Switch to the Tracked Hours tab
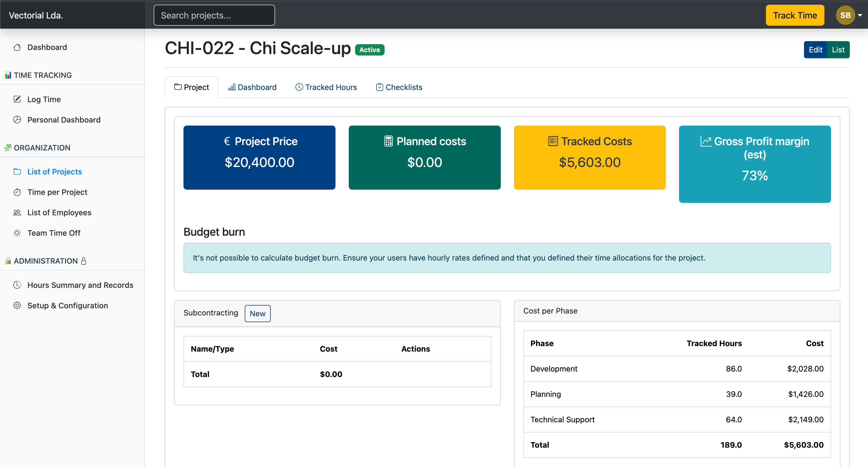 click(x=326, y=87)
